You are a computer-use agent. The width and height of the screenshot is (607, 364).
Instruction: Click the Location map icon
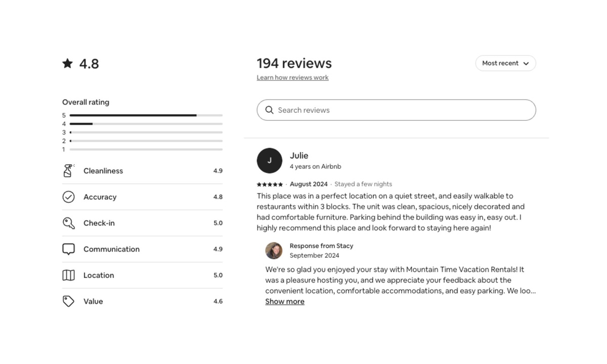pos(68,276)
